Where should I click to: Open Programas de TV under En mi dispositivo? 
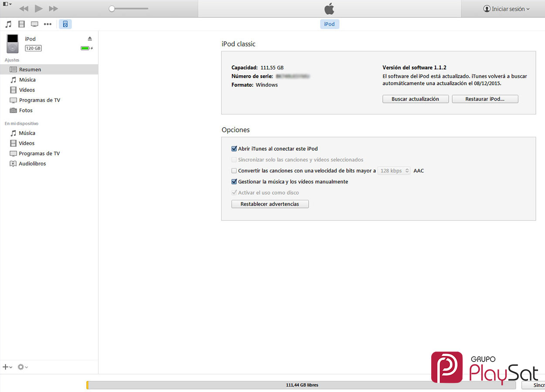(49, 153)
